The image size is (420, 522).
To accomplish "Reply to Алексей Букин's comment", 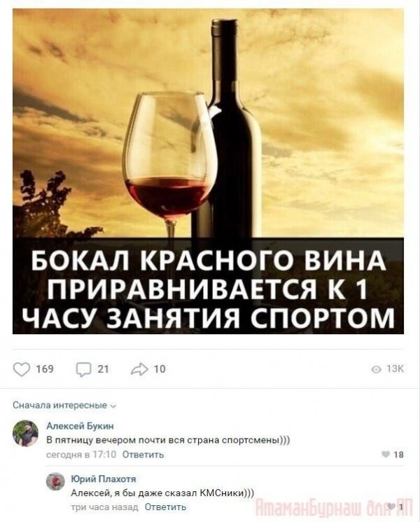I will tap(143, 455).
